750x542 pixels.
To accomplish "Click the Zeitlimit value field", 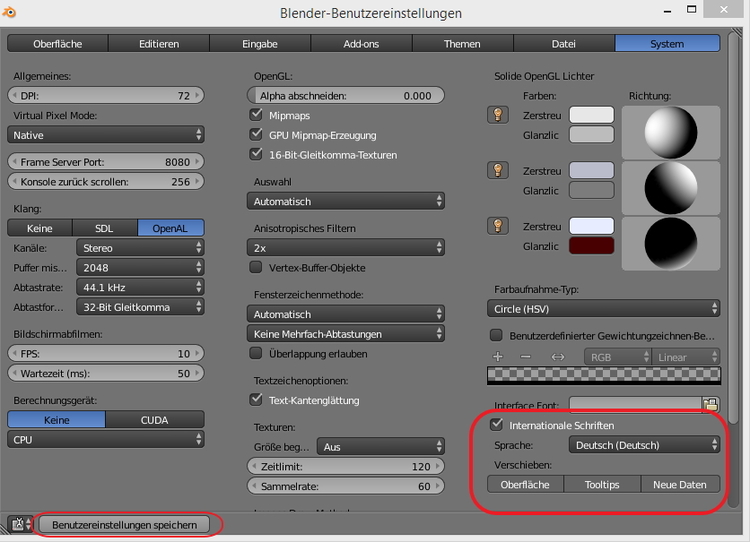I will [x=346, y=466].
